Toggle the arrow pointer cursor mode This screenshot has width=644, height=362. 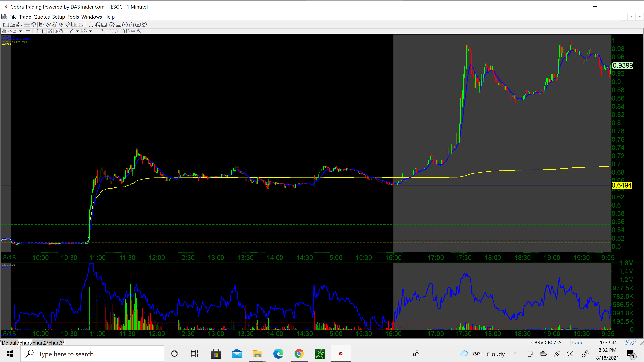pos(56,31)
